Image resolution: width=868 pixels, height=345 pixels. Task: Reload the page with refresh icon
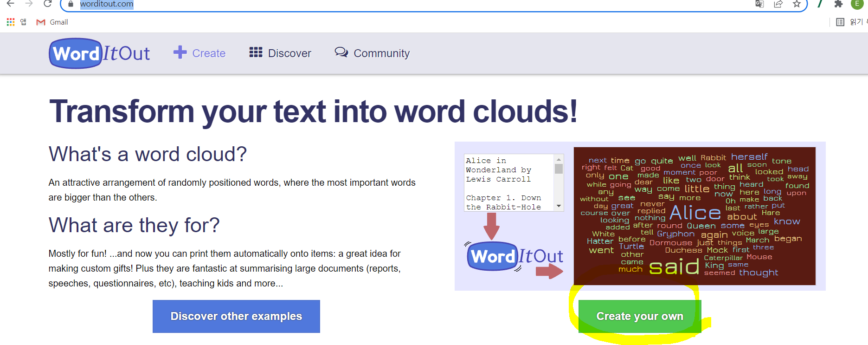click(47, 4)
